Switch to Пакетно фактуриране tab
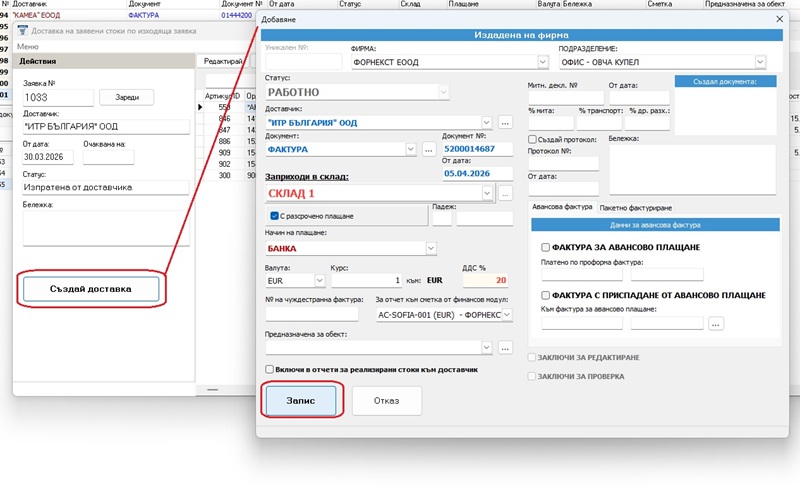Screen dimensions: 800x494 coord(636,208)
